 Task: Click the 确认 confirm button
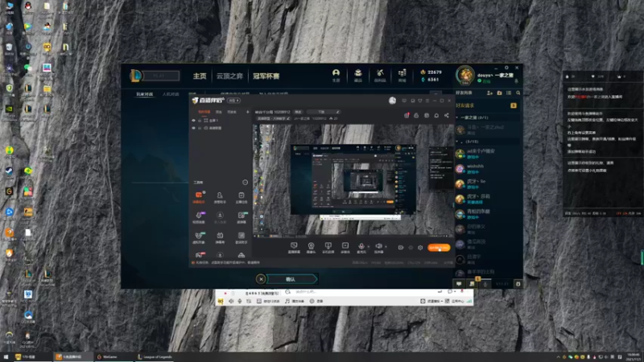[291, 279]
